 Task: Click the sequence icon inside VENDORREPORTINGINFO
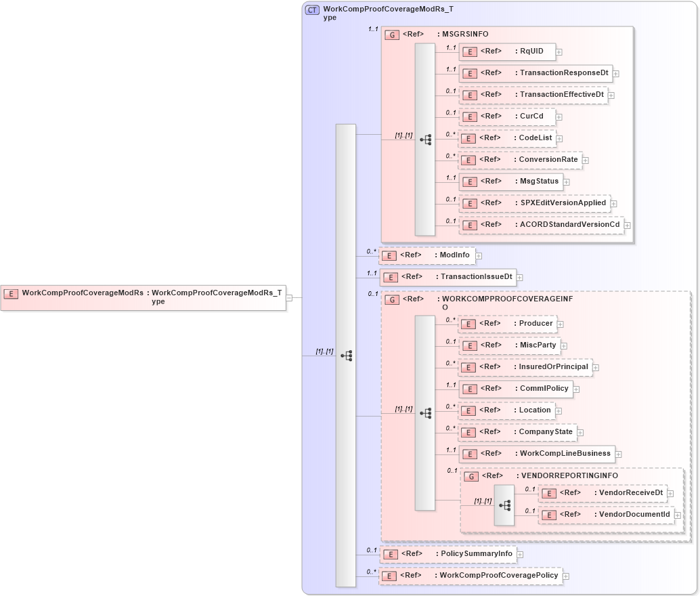[506, 505]
